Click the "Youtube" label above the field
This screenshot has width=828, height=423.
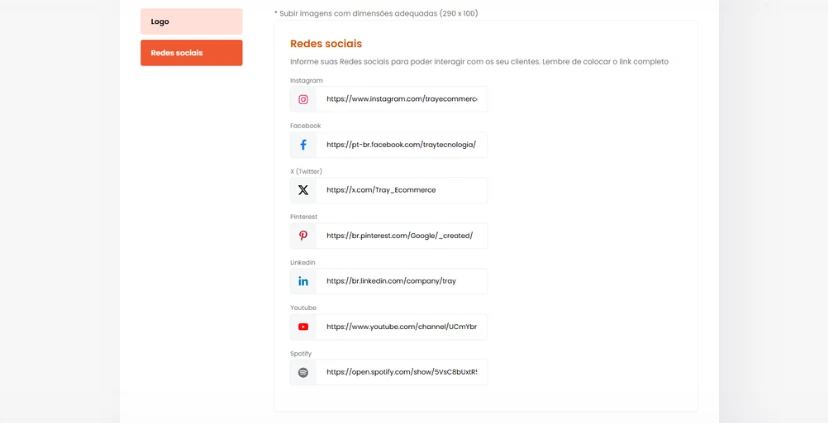click(303, 308)
